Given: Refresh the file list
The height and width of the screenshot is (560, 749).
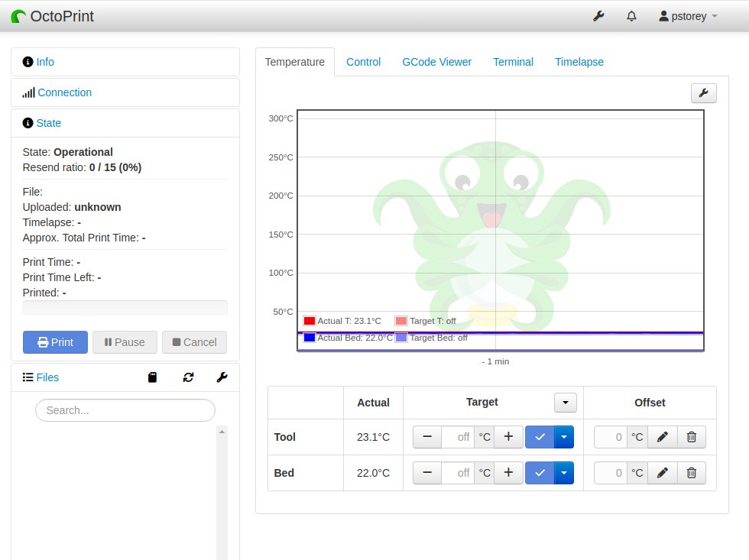Looking at the screenshot, I should [188, 377].
